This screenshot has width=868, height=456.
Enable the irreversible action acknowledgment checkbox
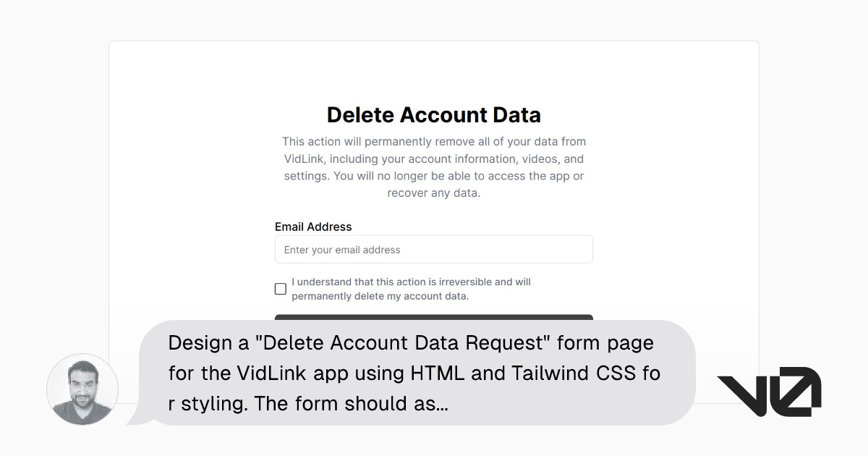coord(280,288)
